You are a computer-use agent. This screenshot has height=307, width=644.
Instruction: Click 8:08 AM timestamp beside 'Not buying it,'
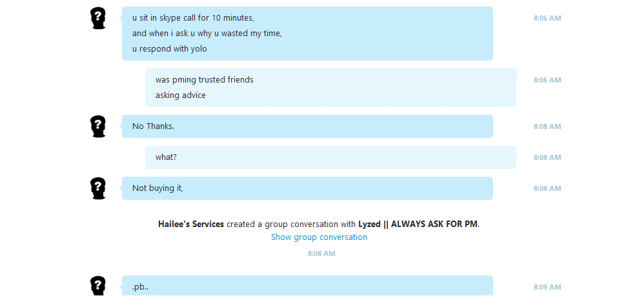tap(547, 188)
